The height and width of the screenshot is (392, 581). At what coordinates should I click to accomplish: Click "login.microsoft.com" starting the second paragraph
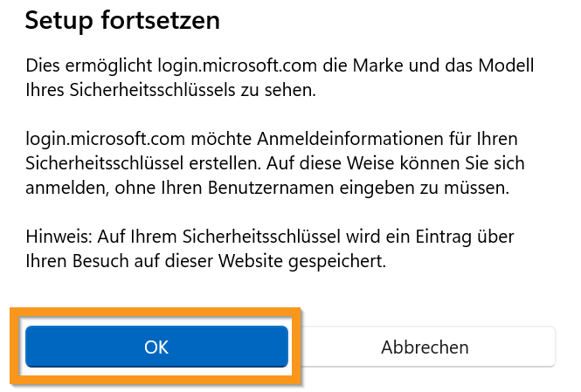(100, 140)
